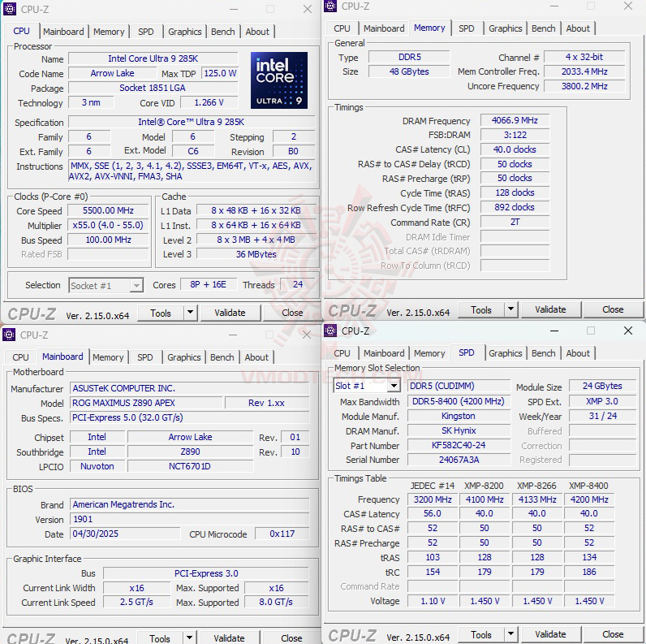Image resolution: width=646 pixels, height=644 pixels.
Task: Click Close button in SPD window
Action: click(613, 634)
